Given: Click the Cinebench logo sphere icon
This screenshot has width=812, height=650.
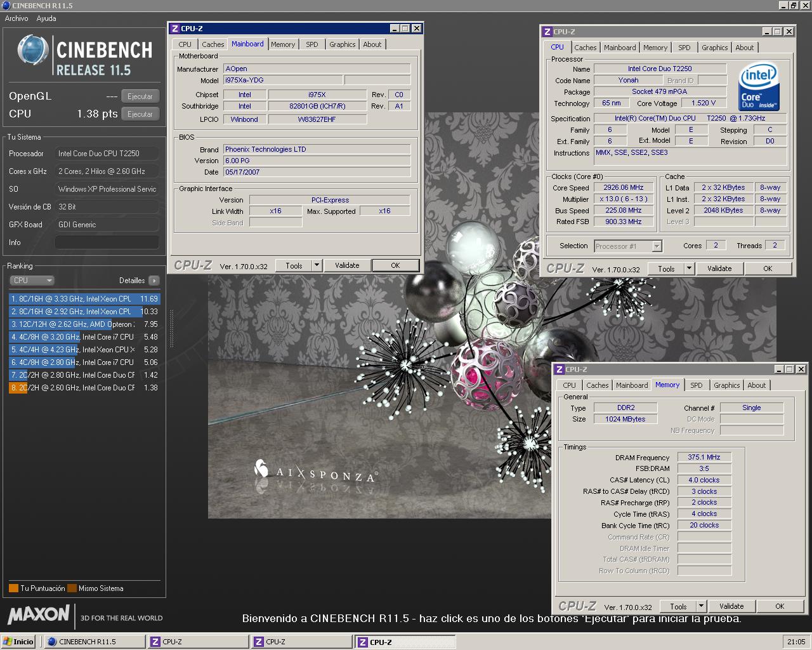Looking at the screenshot, I should pos(33,51).
